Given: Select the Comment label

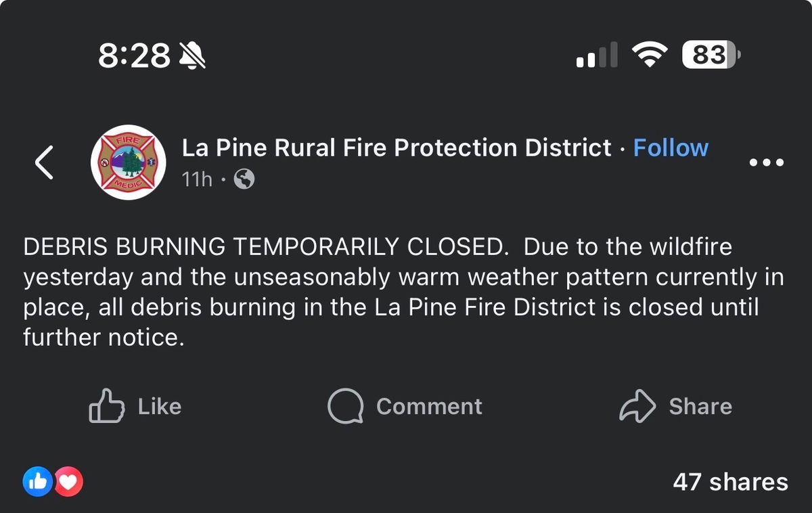Looking at the screenshot, I should click(429, 406).
